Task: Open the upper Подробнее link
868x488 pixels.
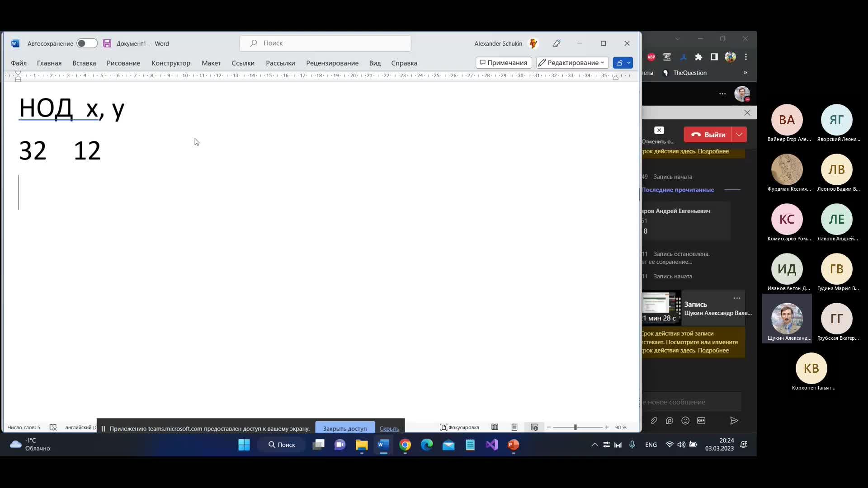Action: pyautogui.click(x=713, y=151)
